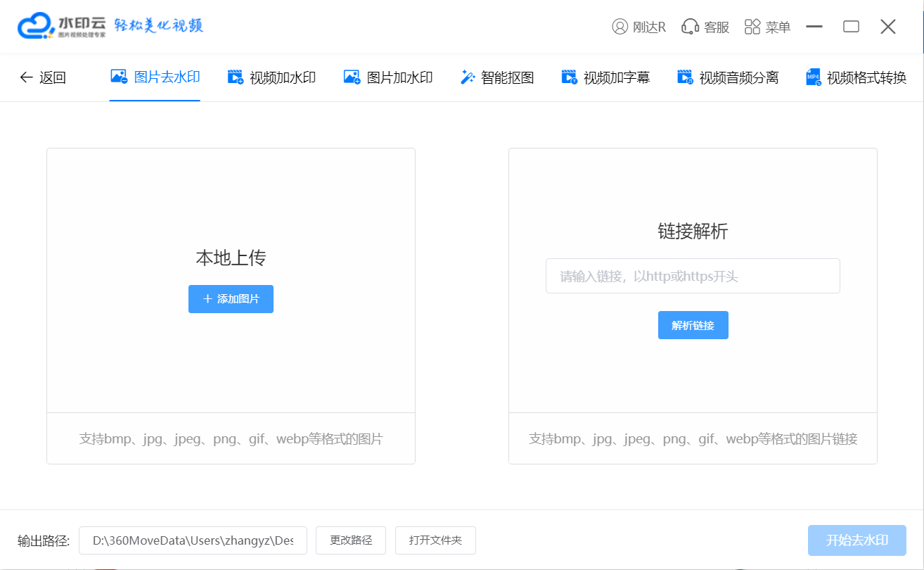Switch to the 智能抠图 tab
Viewport: 924px width, 570px height.
(507, 77)
